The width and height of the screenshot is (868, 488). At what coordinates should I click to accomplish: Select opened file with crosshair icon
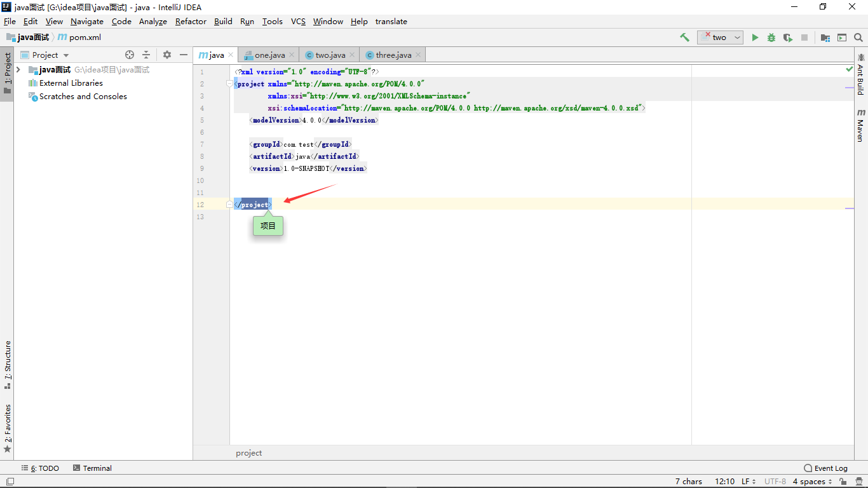[129, 55]
